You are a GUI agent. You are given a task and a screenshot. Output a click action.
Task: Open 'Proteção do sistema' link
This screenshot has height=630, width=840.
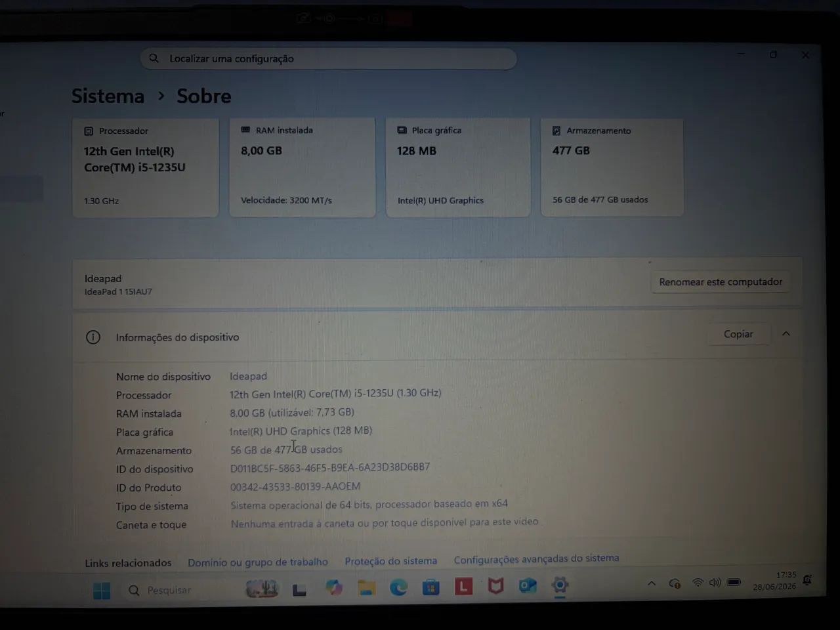(x=391, y=560)
